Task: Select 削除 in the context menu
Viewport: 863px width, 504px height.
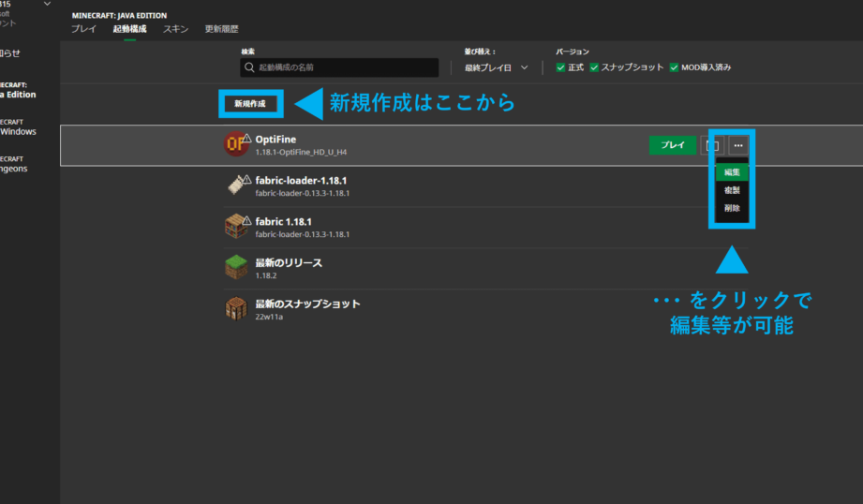Action: tap(732, 208)
